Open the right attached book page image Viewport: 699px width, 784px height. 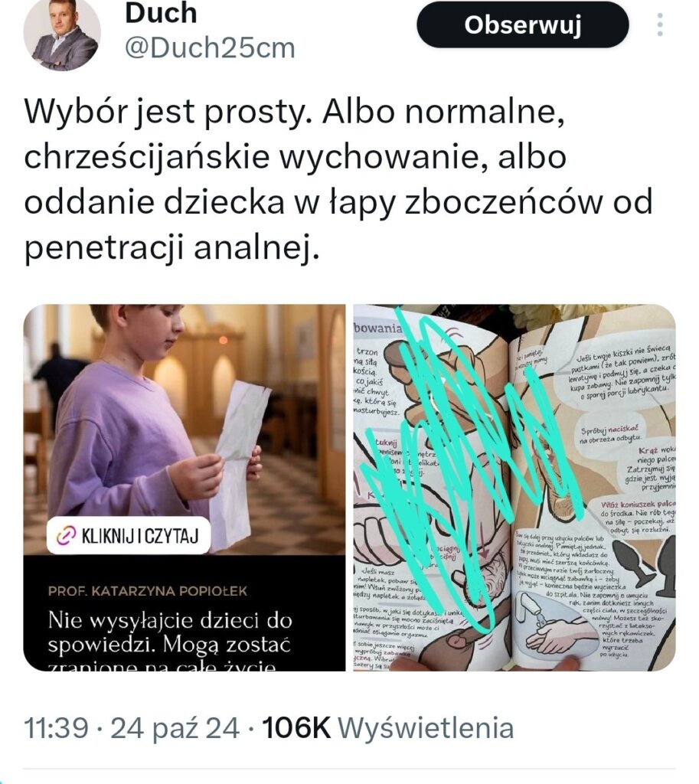tap(514, 488)
